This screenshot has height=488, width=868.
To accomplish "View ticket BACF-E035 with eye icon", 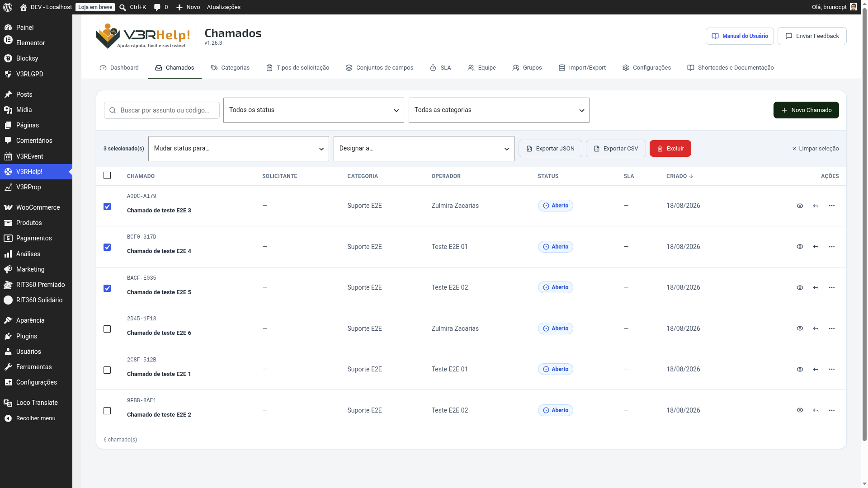I will (800, 287).
